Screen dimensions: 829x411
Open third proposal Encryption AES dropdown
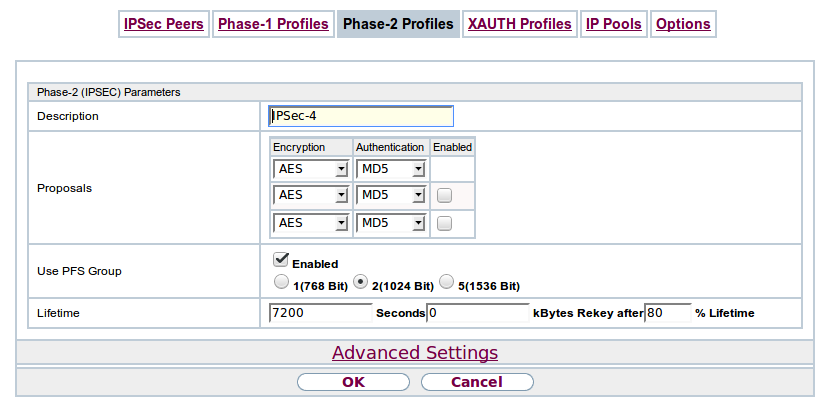(x=311, y=223)
